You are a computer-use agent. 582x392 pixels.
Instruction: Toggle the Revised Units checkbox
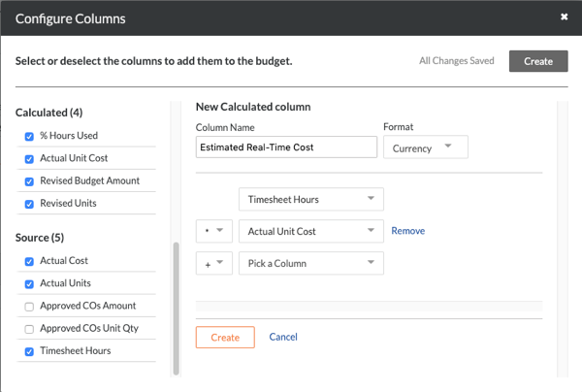29,204
